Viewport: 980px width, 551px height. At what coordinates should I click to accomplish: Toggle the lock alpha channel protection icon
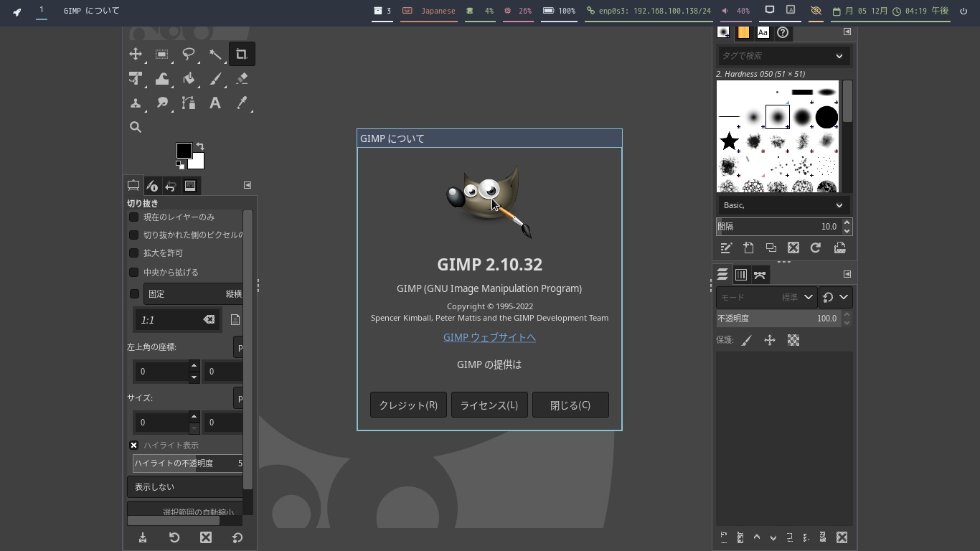(x=793, y=340)
